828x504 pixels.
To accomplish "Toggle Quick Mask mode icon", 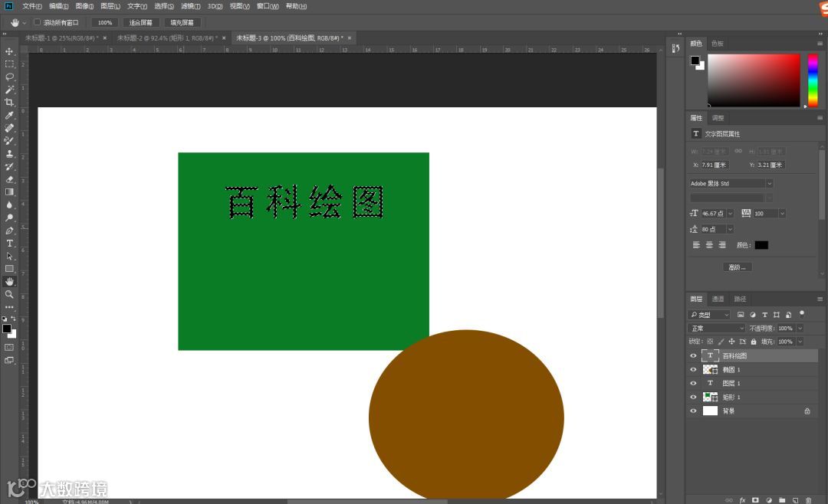I will [x=9, y=347].
